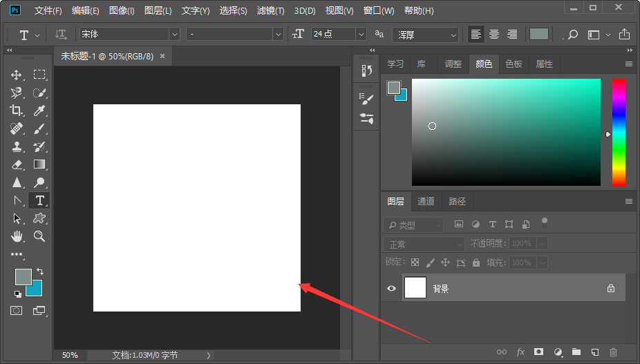Switch to the 色板 tab
The width and height of the screenshot is (640, 364).
[x=514, y=64]
